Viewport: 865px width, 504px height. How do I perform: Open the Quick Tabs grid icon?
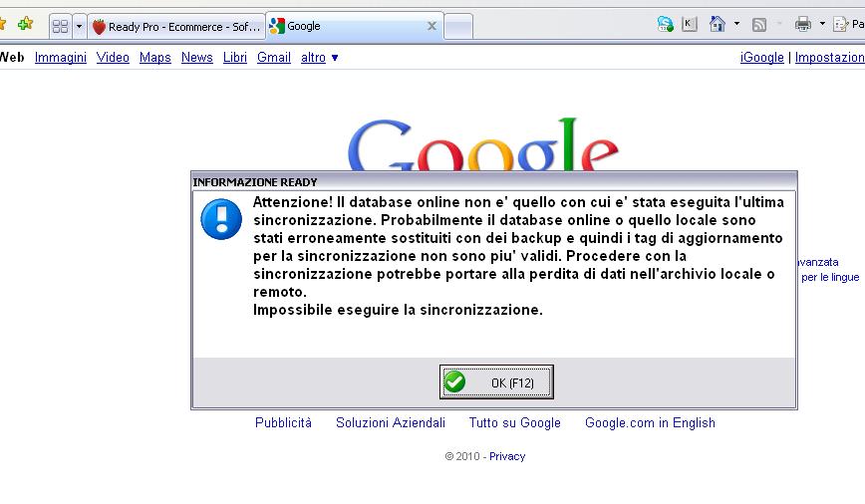point(60,27)
